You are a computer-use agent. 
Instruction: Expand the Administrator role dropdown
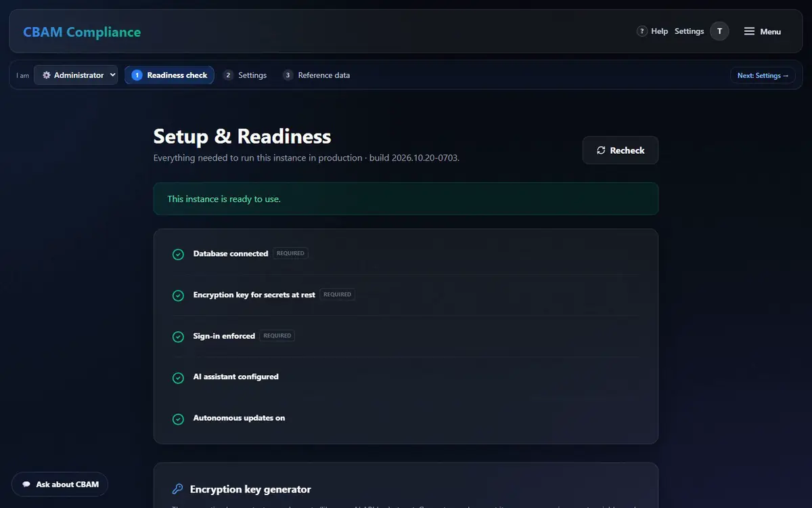pos(76,75)
